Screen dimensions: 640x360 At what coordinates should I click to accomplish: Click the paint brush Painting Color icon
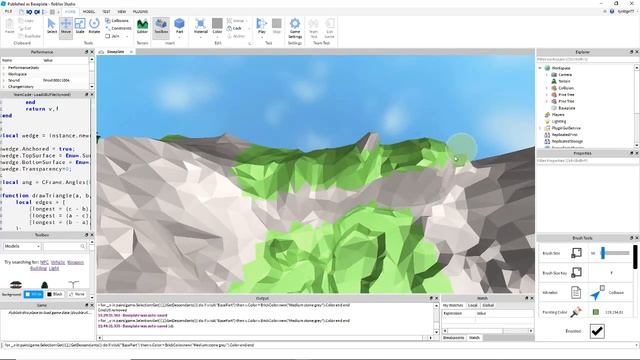pos(576,312)
